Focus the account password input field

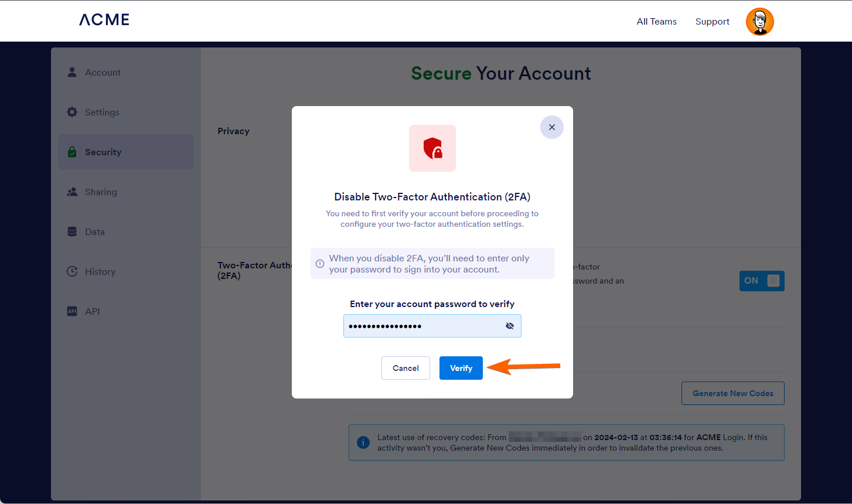pos(422,326)
